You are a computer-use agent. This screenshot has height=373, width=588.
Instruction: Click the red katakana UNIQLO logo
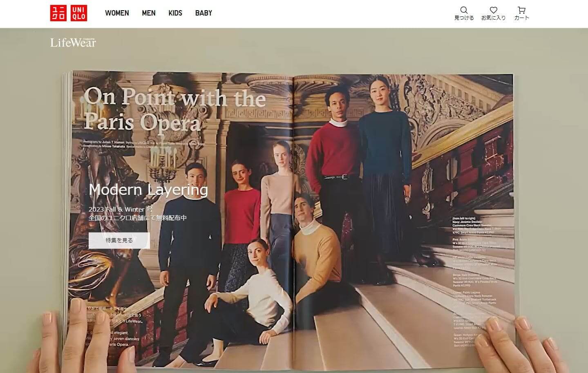point(58,13)
